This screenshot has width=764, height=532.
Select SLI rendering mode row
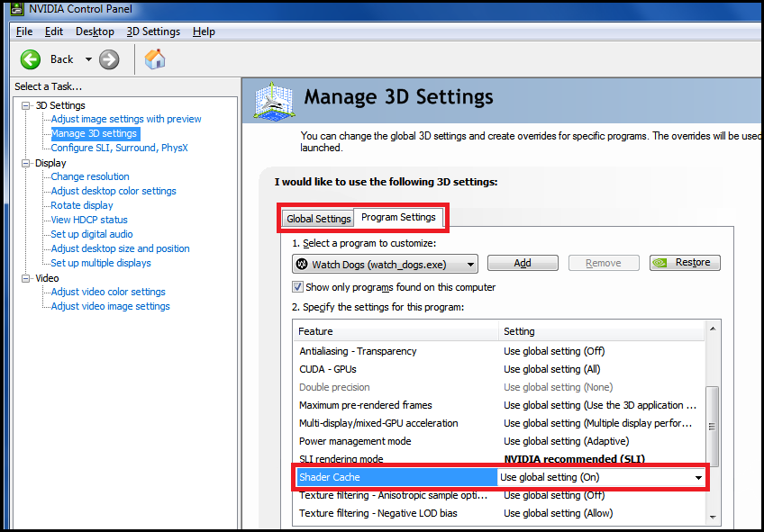point(498,458)
